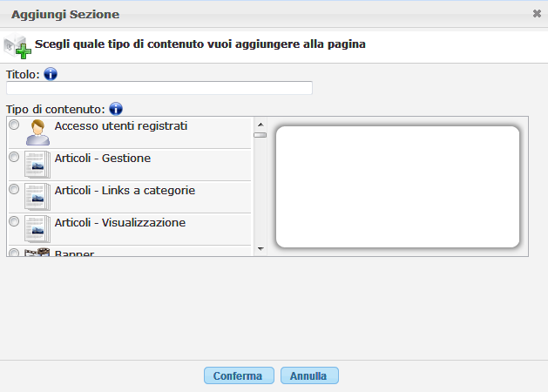Click the Articoli - Links a categorie icon

click(37, 196)
